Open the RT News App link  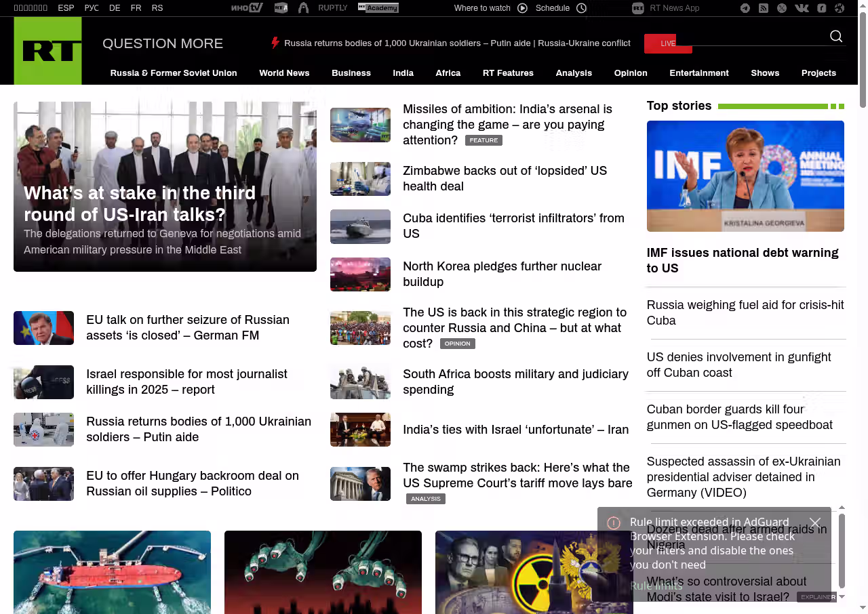click(666, 8)
